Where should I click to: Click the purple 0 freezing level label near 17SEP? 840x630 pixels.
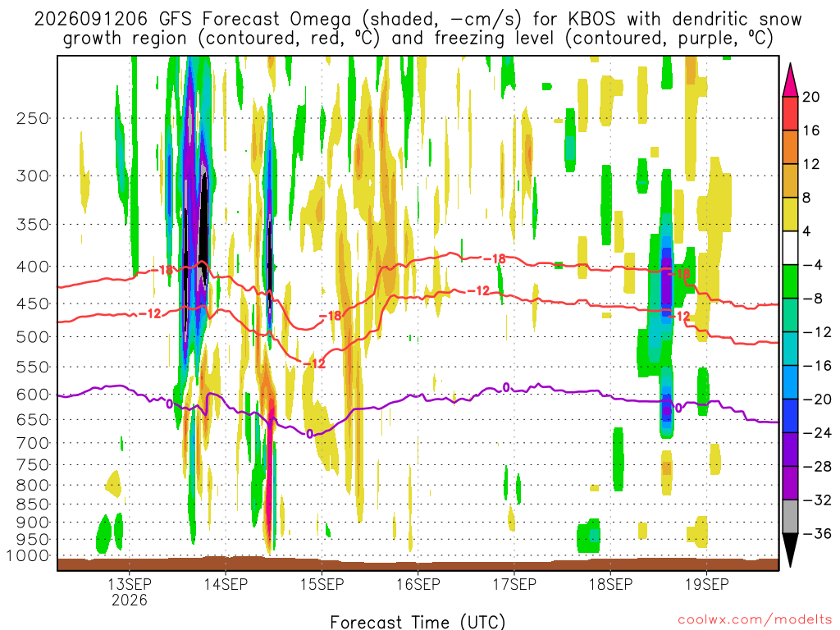point(506,387)
